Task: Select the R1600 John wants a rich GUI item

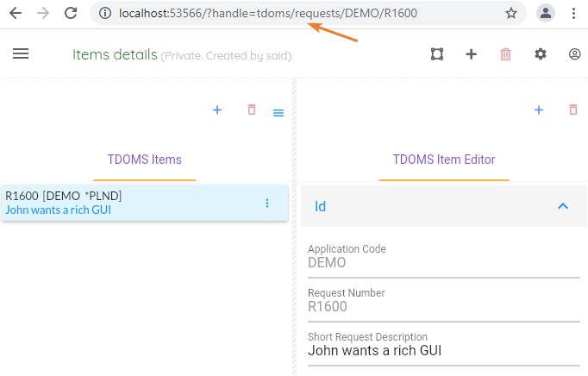Action: click(x=129, y=203)
